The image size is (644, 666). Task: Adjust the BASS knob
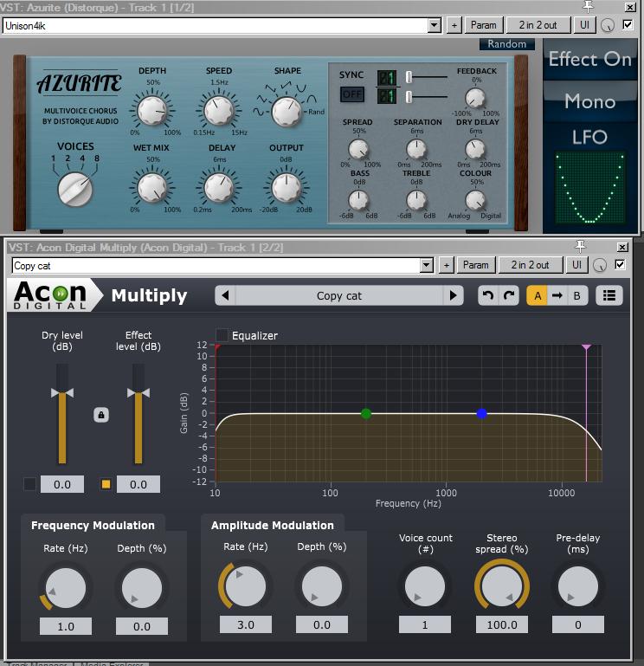point(358,200)
